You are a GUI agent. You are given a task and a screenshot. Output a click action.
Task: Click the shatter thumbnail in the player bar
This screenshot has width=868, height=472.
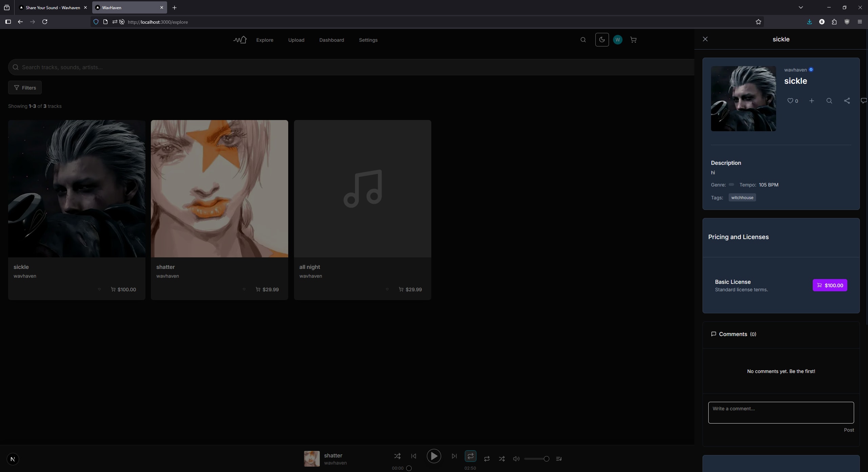click(x=312, y=459)
